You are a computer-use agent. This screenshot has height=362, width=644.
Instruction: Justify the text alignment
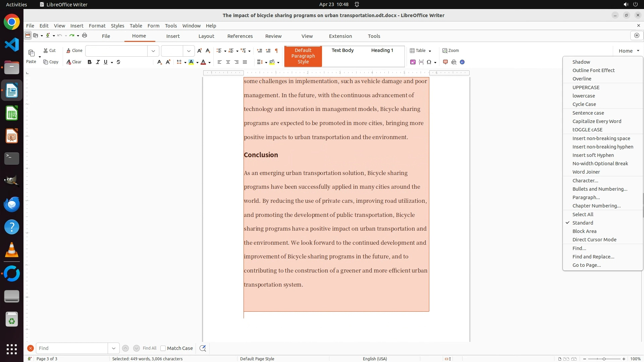coord(245,62)
